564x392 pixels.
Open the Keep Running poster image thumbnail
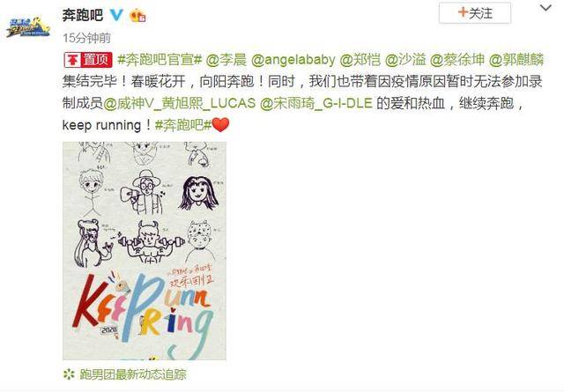(x=145, y=251)
